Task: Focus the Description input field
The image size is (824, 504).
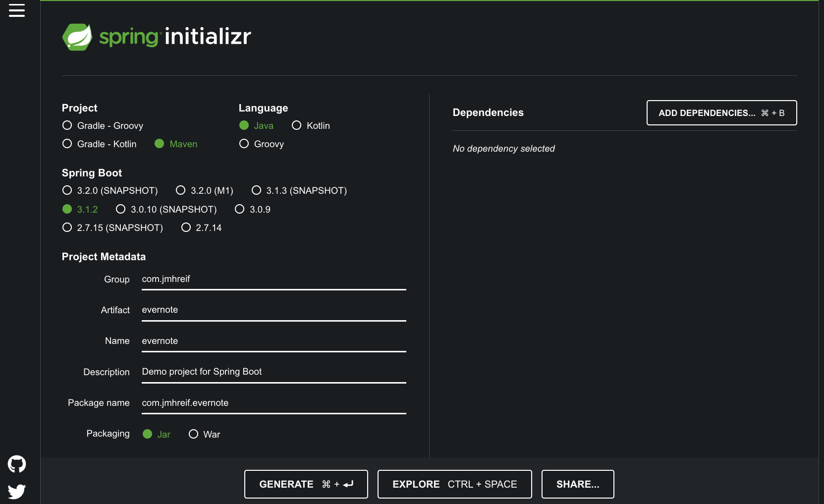Action: (274, 372)
